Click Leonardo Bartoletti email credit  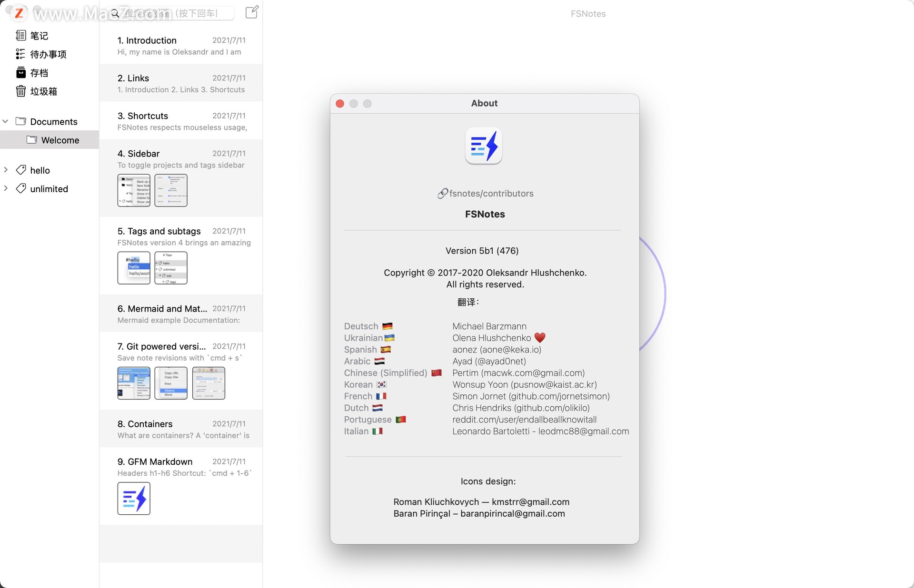[540, 431]
